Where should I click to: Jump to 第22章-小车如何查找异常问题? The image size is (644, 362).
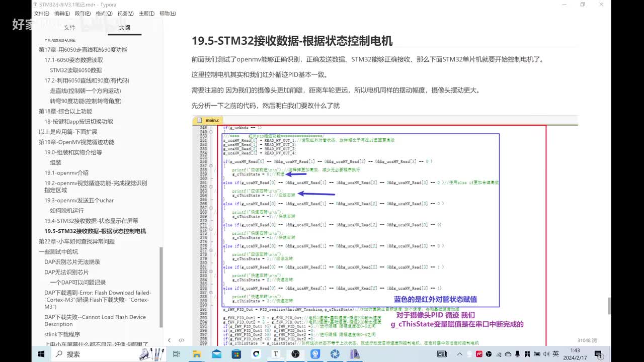[76, 241]
